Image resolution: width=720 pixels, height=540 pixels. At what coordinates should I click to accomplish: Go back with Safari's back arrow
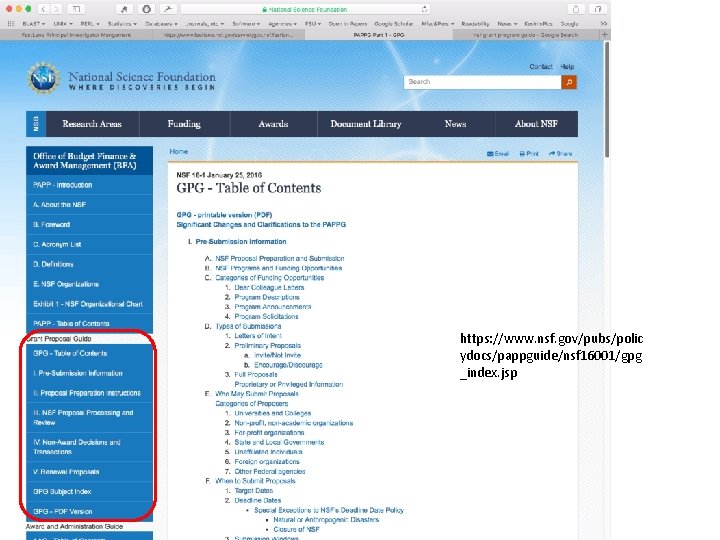[43, 9]
